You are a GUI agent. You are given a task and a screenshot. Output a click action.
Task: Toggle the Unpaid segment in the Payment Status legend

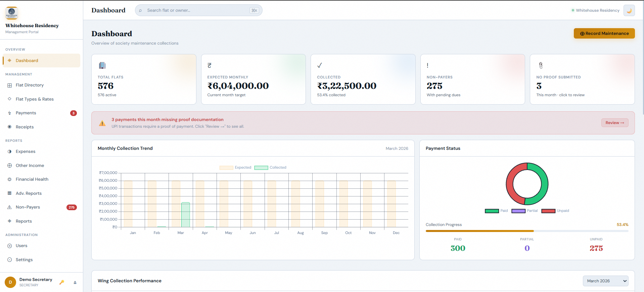point(555,211)
